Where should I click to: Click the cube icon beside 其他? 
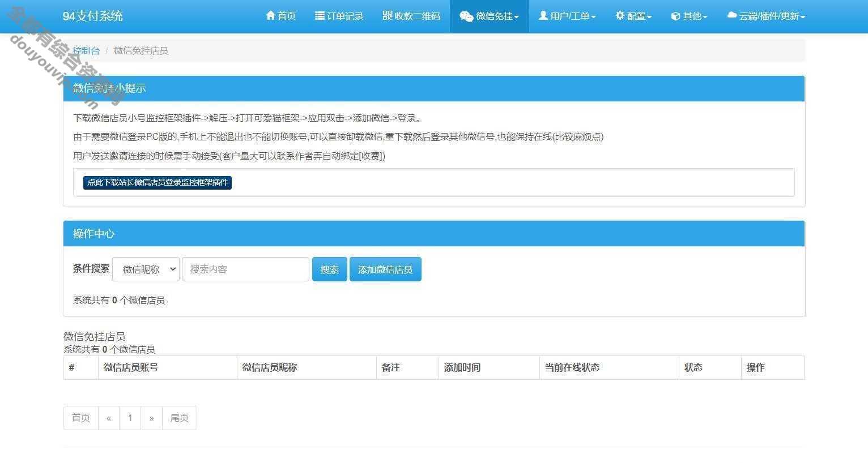675,16
